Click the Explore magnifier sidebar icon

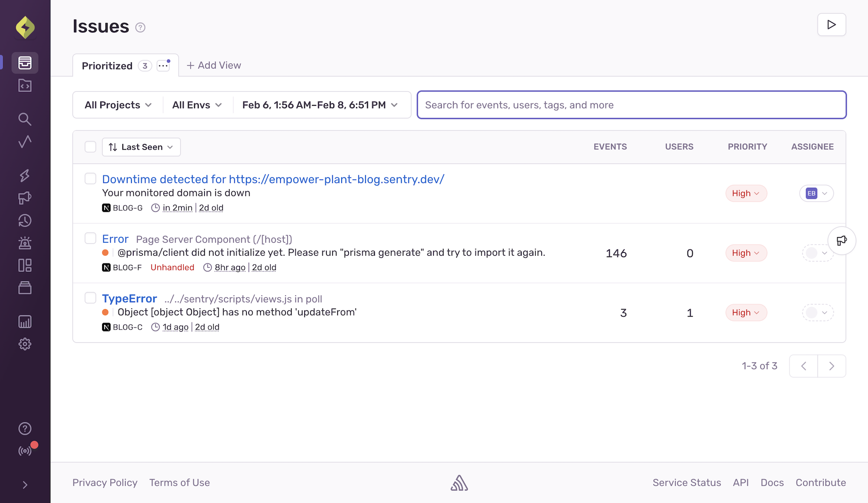(x=25, y=119)
